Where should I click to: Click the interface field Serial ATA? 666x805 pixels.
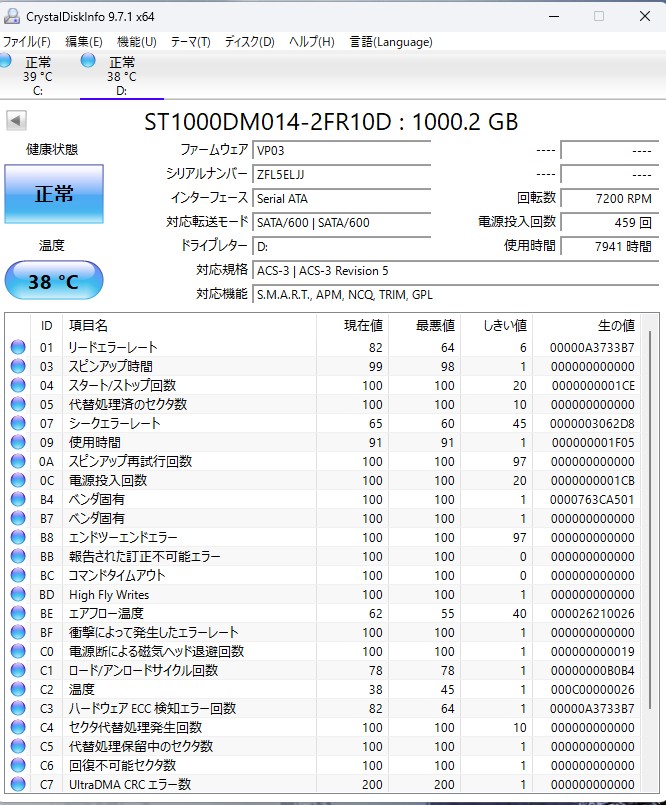341,199
